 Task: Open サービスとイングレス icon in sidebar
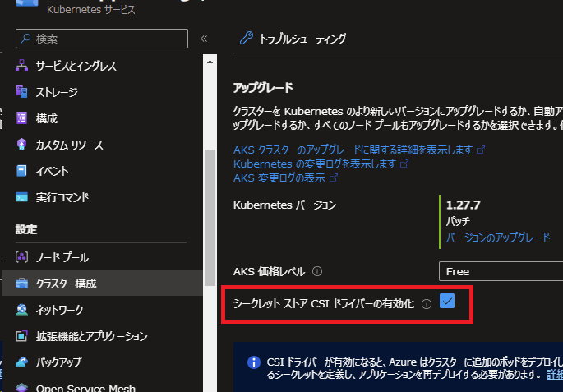click(x=22, y=66)
